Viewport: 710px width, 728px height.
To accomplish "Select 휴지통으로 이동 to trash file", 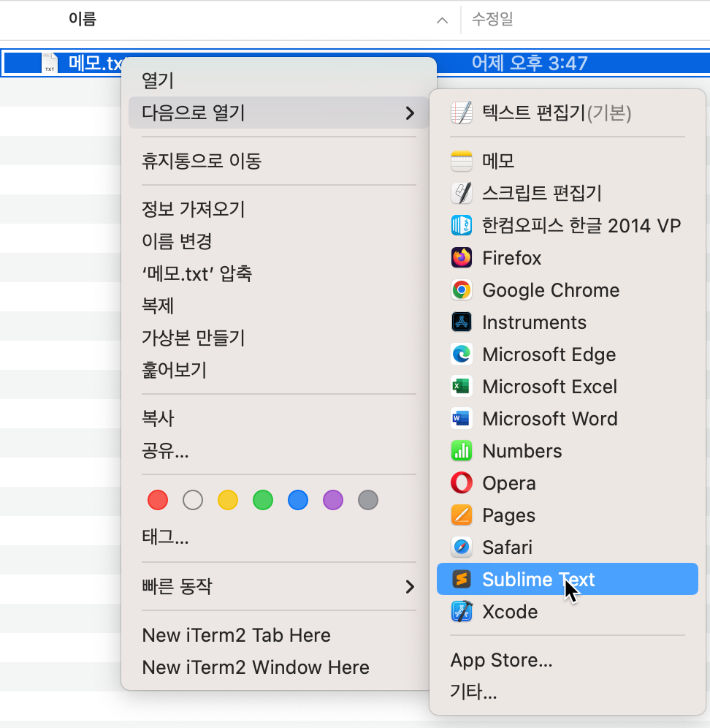I will click(278, 161).
